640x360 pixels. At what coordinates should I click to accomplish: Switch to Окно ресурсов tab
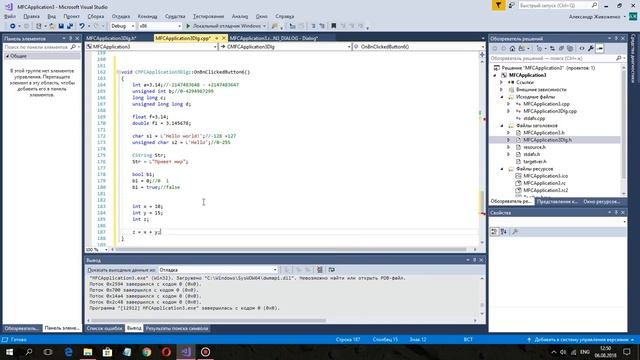(x=601, y=202)
